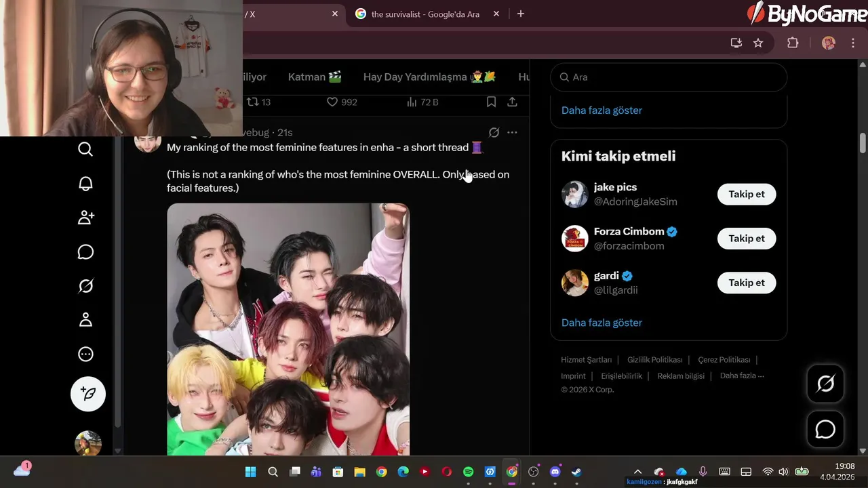Viewport: 868px width, 488px height.
Task: Show hidden system tray icons
Action: [x=637, y=472]
